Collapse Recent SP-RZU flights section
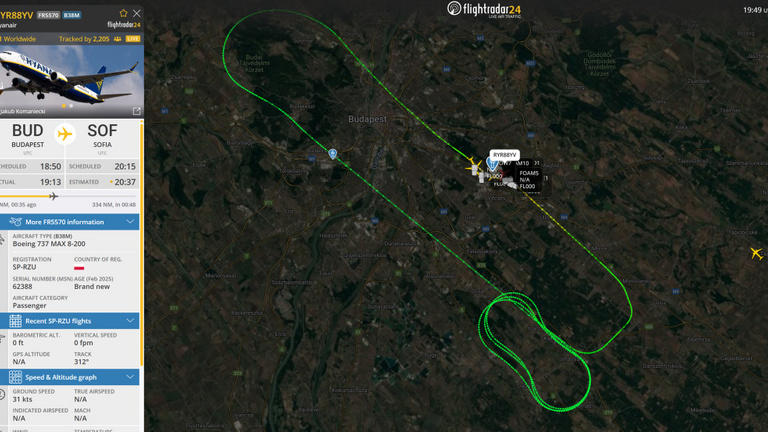 tap(70, 321)
